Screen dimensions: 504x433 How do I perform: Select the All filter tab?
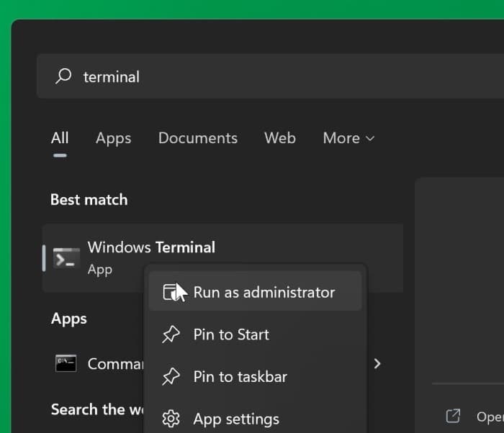60,138
